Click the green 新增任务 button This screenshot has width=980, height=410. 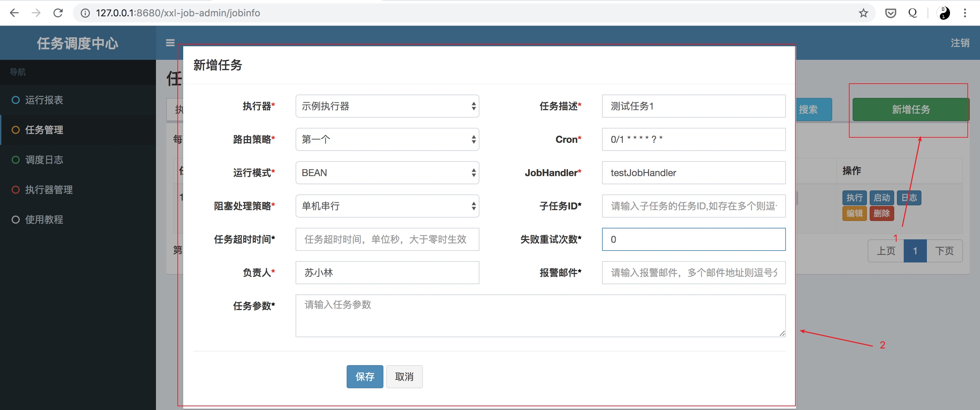pos(911,109)
